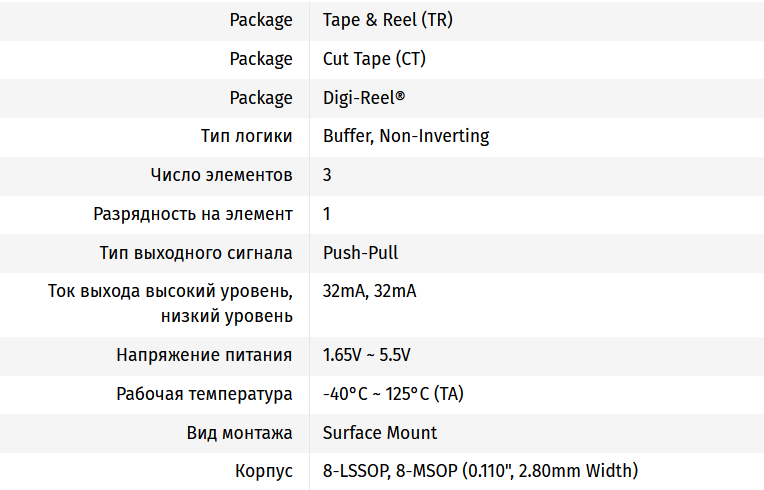Click the "Вид монтажа" label
The width and height of the screenshot is (764, 490).
pyautogui.click(x=239, y=433)
